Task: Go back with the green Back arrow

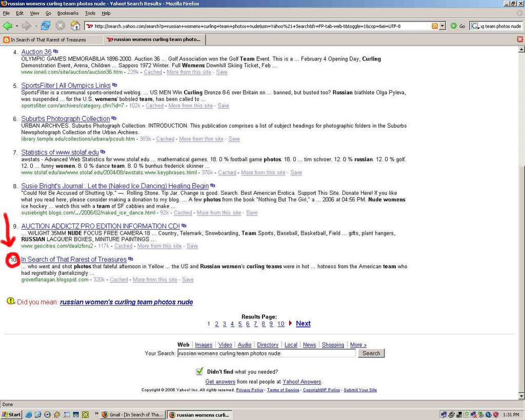Action: pyautogui.click(x=7, y=26)
